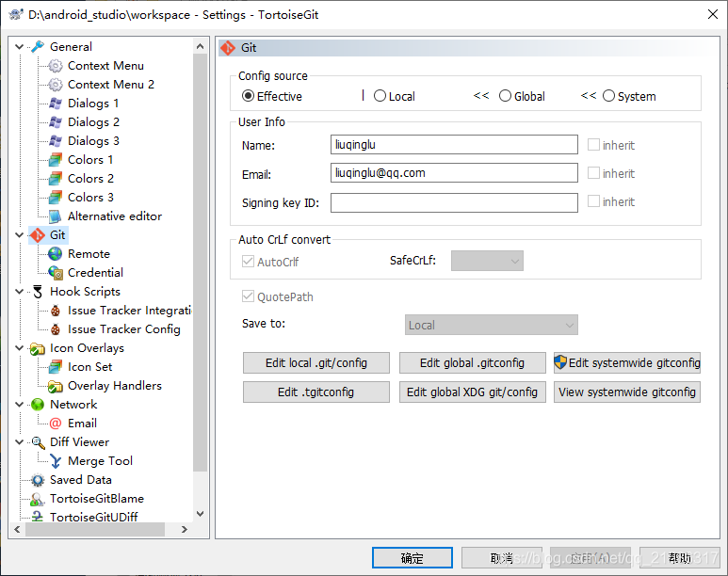Click the Git diamond icon in tree
728x576 pixels.
click(38, 235)
